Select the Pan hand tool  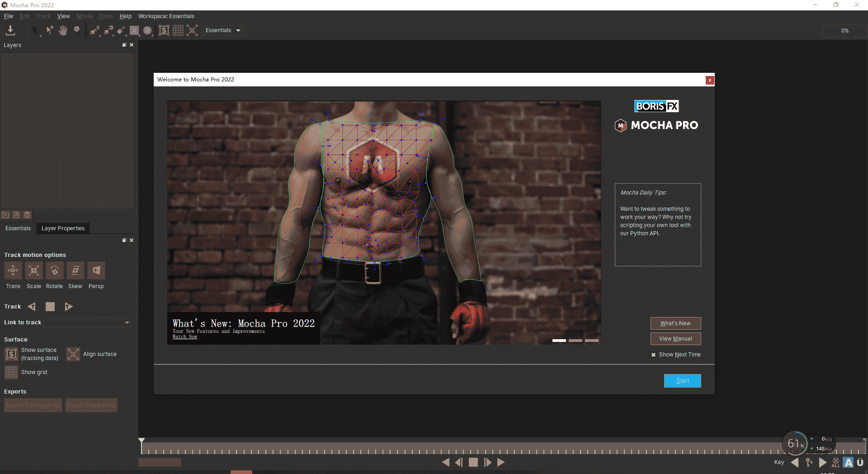(63, 30)
